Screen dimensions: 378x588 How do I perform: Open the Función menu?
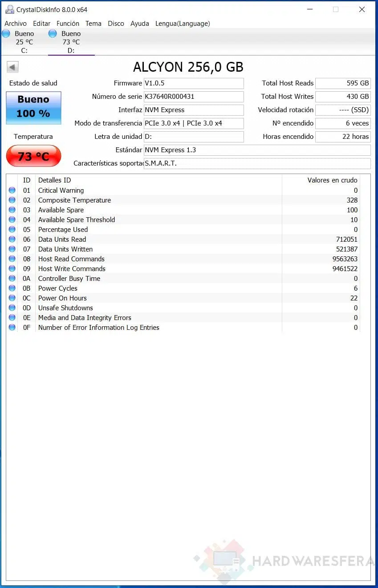click(68, 24)
